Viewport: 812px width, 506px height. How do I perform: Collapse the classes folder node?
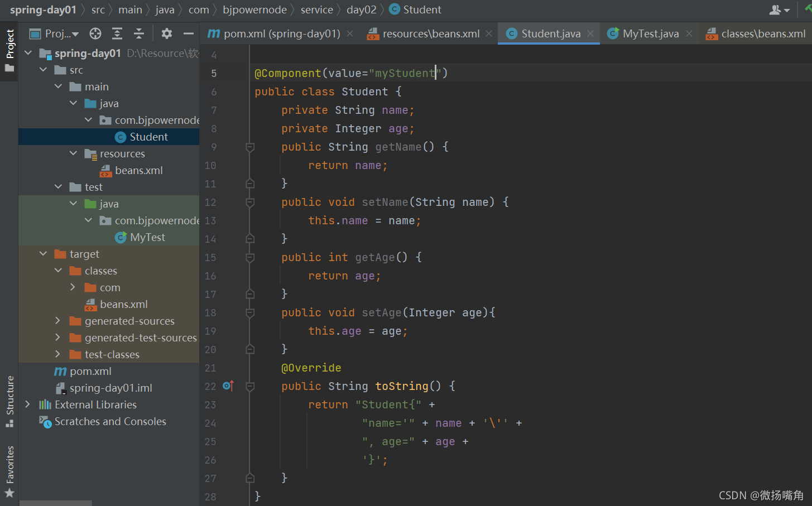[59, 271]
